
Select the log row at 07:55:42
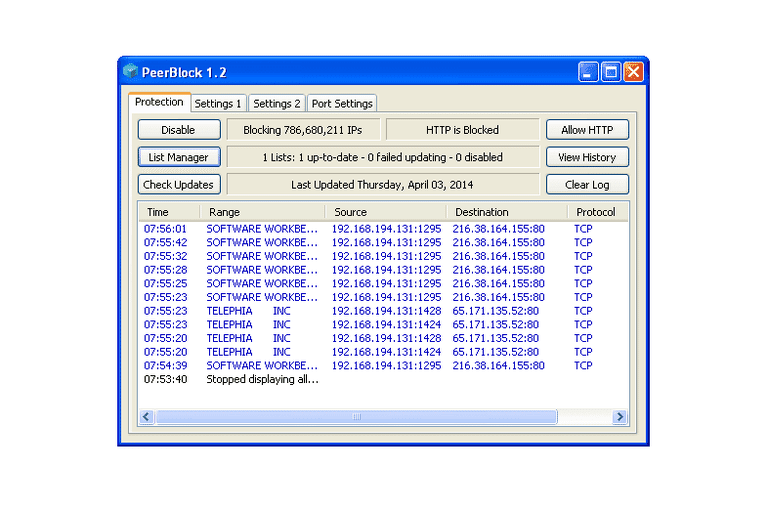coord(384,243)
